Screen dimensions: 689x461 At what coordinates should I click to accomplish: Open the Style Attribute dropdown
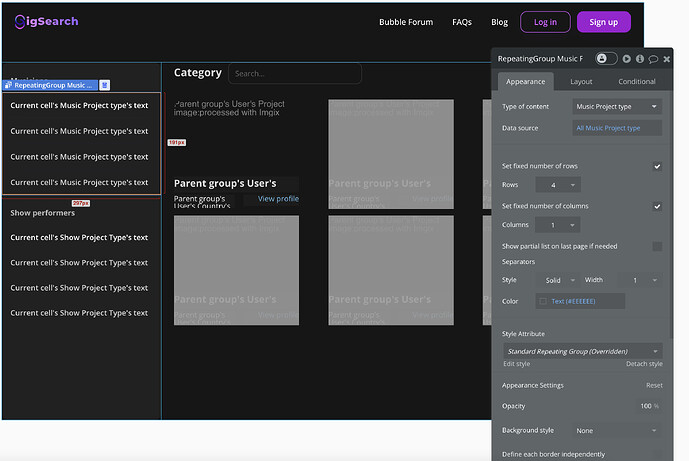(x=583, y=351)
